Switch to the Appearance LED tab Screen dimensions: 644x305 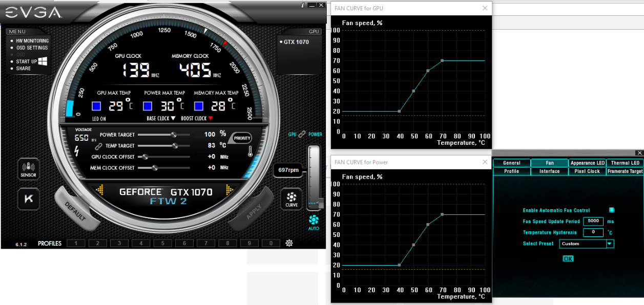click(588, 163)
